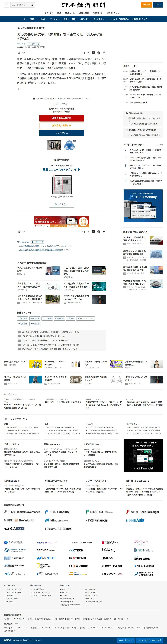
Task: Open the hamburger menu icon
Action: (7, 5)
